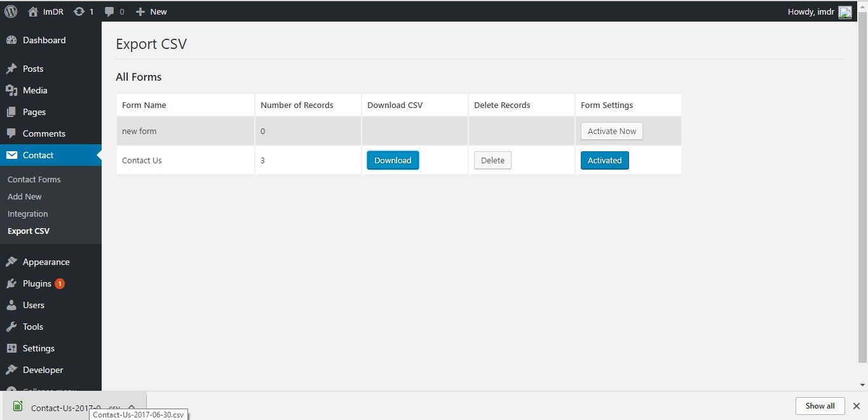Click Howdy, imdr account link

point(811,11)
